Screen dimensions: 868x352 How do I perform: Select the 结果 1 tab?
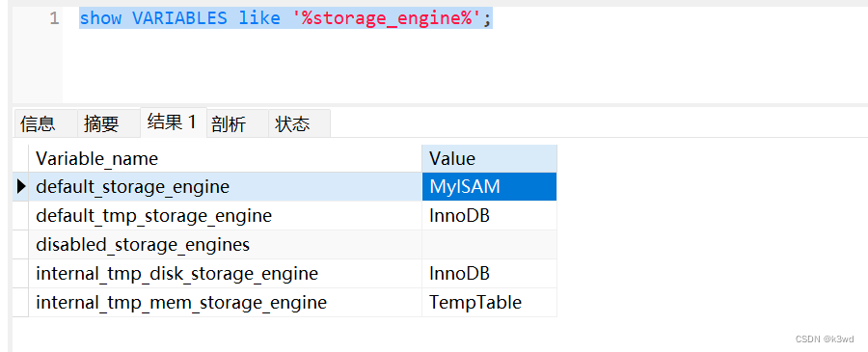174,122
